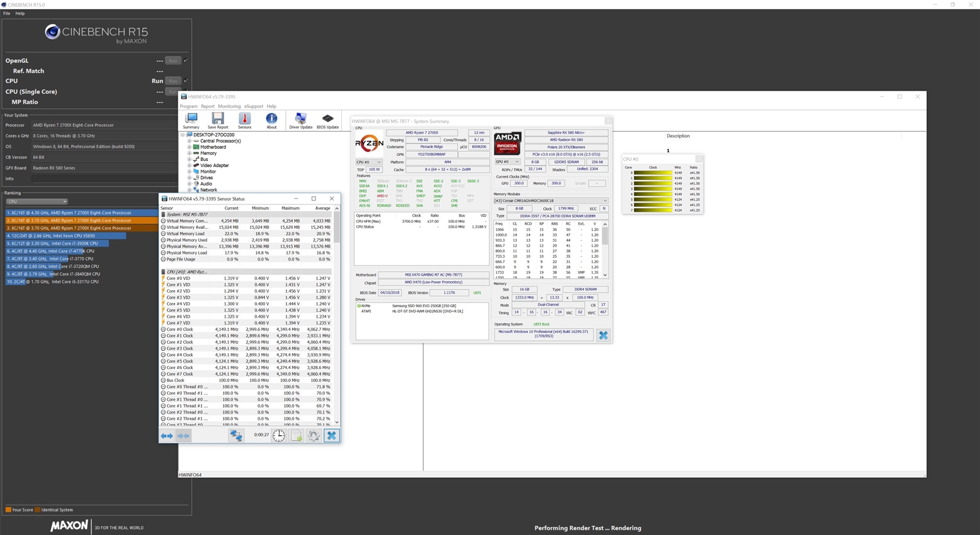This screenshot has height=535, width=980.
Task: Click the Sensor Status vertical scrollbar
Action: click(x=336, y=315)
